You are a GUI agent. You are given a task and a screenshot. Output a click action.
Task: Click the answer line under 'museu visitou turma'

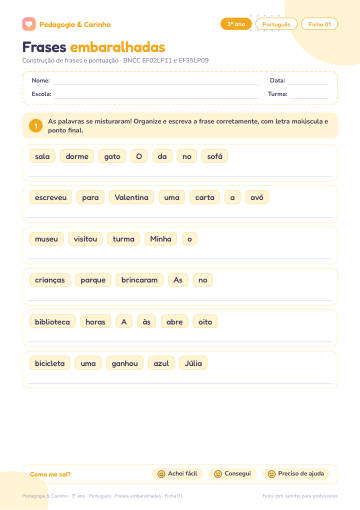(x=180, y=258)
